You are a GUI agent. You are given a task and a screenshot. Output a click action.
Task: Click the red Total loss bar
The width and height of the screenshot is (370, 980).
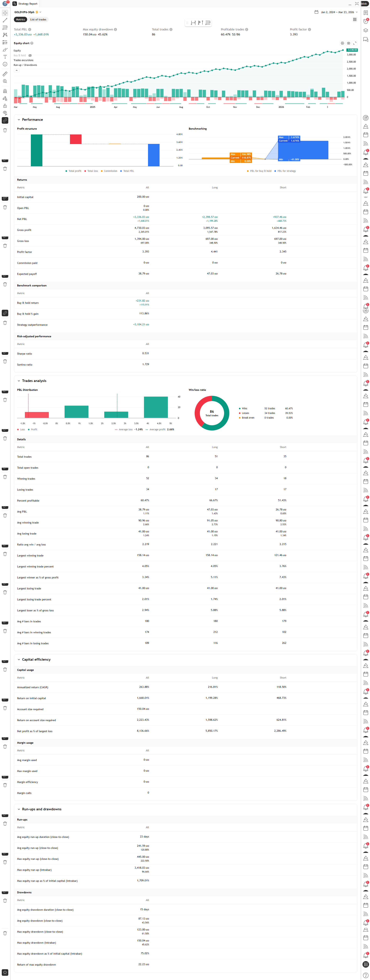[76, 139]
